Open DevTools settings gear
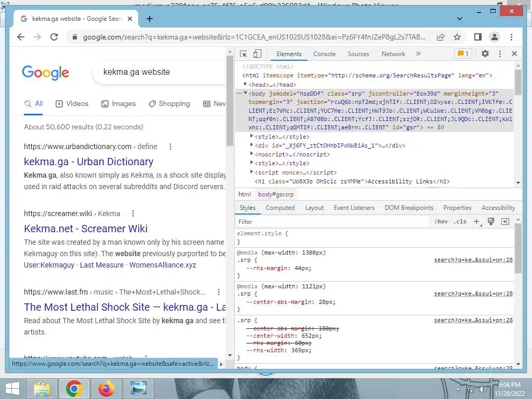 [485, 54]
